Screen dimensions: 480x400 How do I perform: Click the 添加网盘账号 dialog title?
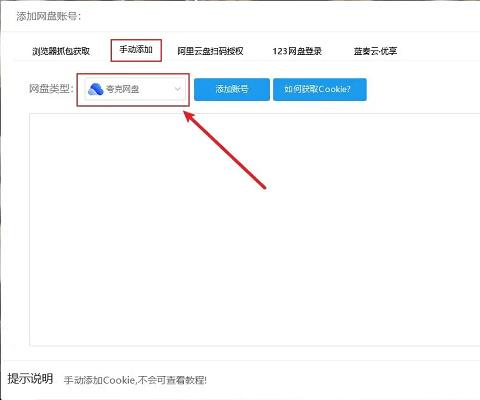coord(49,16)
